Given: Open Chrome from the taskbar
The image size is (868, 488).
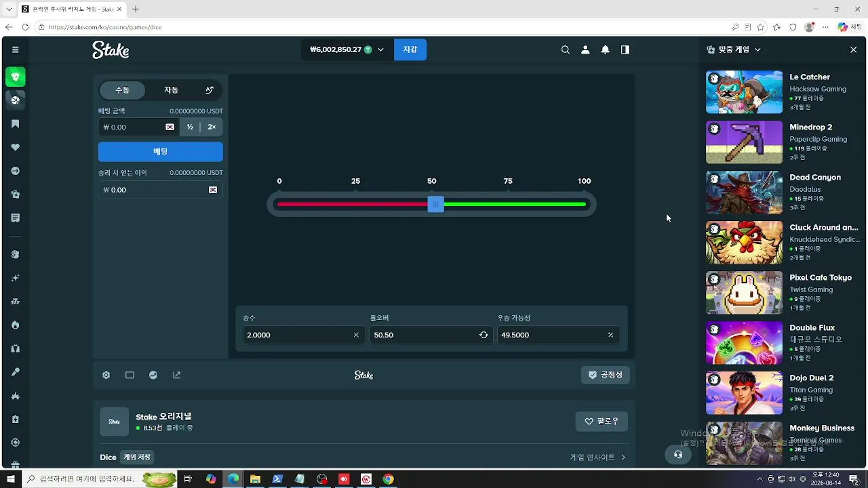Looking at the screenshot, I should point(388,479).
